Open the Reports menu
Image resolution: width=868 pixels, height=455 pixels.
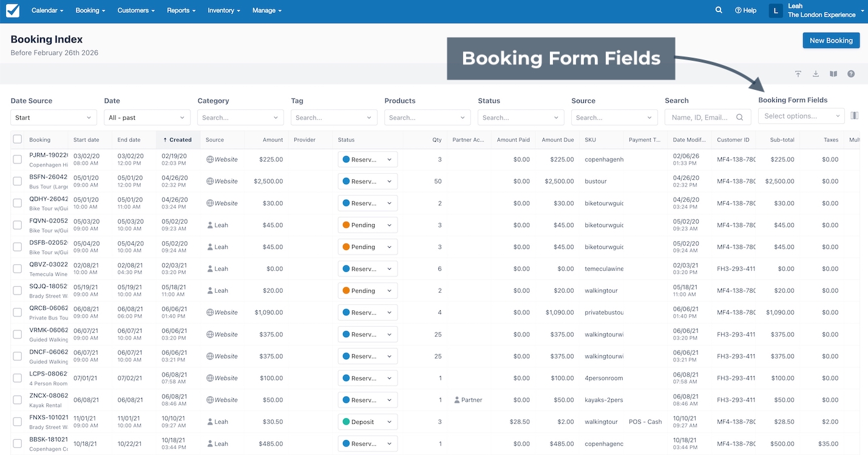click(181, 10)
